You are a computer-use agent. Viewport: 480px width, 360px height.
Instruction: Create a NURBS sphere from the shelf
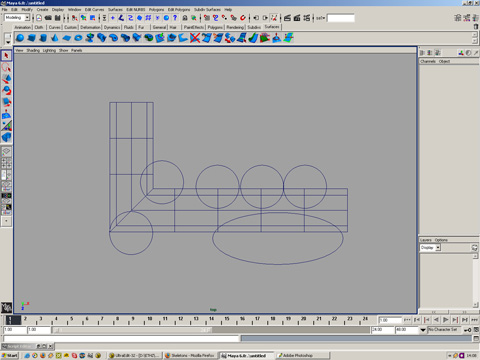pyautogui.click(x=20, y=38)
